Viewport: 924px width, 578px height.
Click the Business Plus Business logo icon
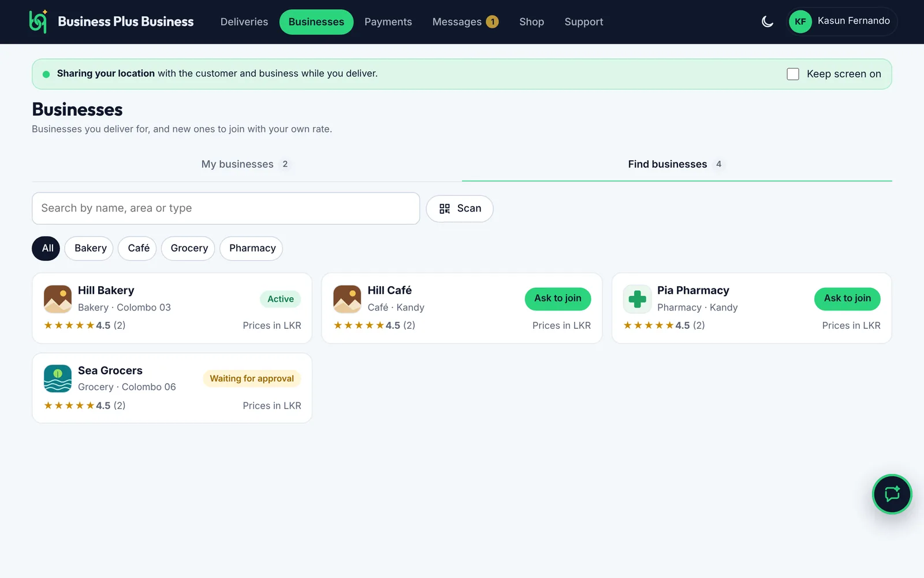tap(38, 21)
